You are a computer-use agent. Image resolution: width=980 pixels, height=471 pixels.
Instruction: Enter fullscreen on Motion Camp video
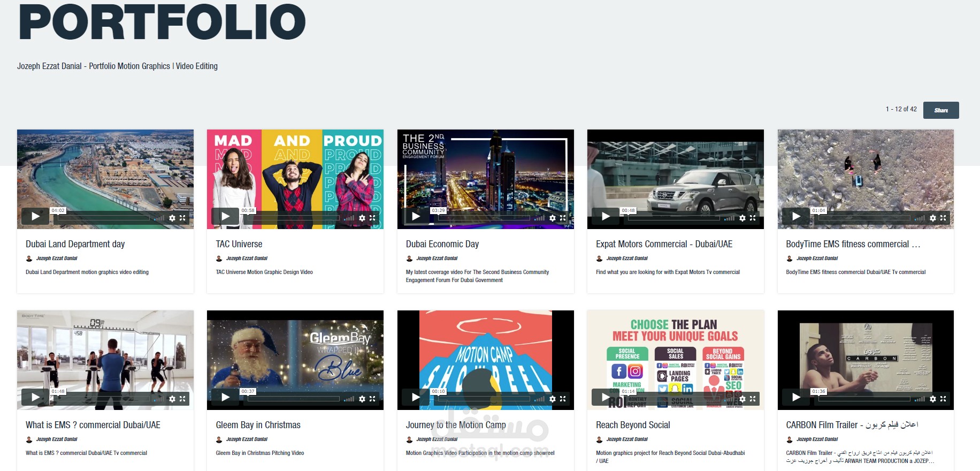point(563,399)
